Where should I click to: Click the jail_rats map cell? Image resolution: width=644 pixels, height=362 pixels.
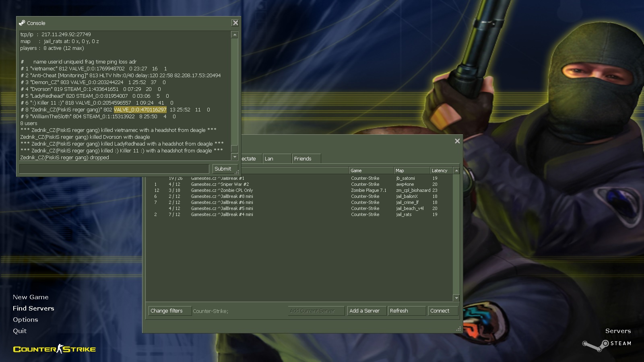pyautogui.click(x=404, y=214)
